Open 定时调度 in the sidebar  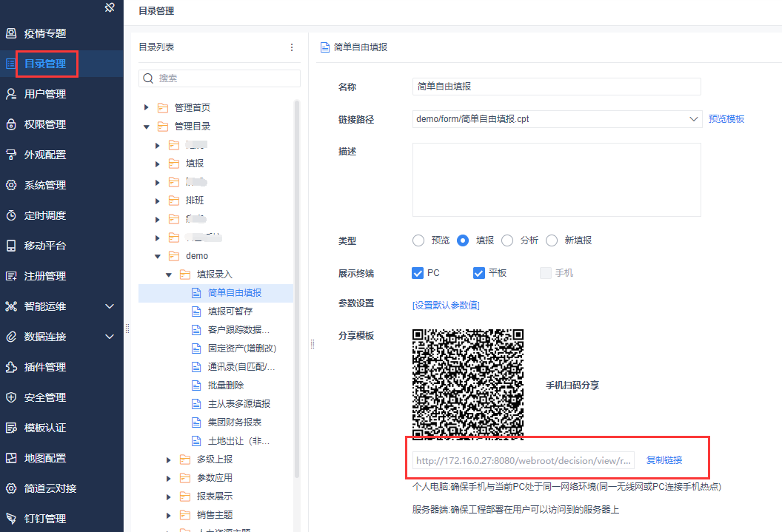pyautogui.click(x=45, y=215)
